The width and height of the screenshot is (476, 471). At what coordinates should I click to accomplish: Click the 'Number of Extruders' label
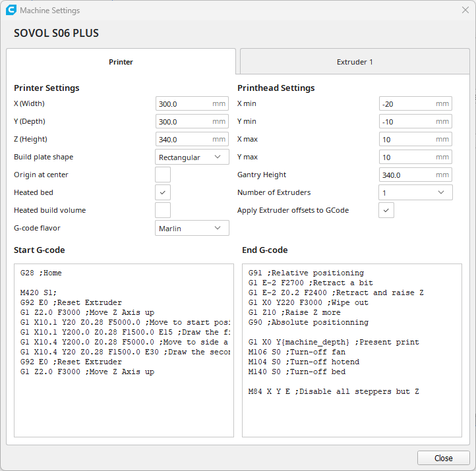[x=274, y=192]
